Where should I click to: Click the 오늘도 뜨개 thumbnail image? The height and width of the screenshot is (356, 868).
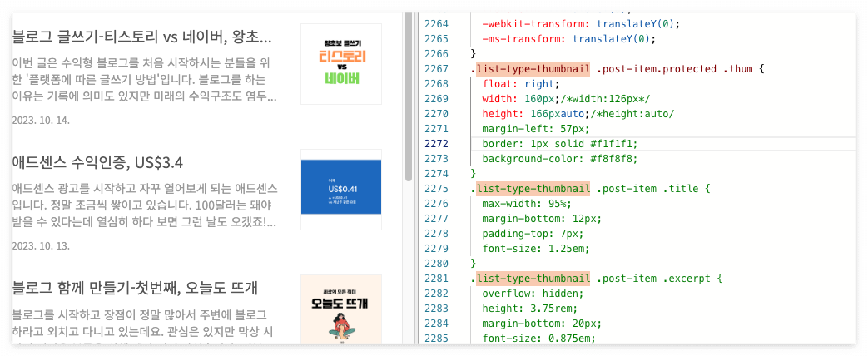coord(341,309)
